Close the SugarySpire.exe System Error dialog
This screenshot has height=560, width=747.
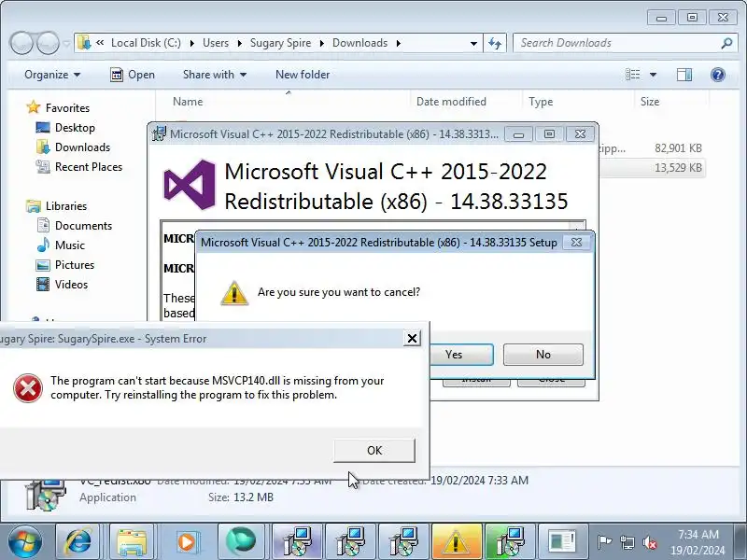click(x=412, y=339)
